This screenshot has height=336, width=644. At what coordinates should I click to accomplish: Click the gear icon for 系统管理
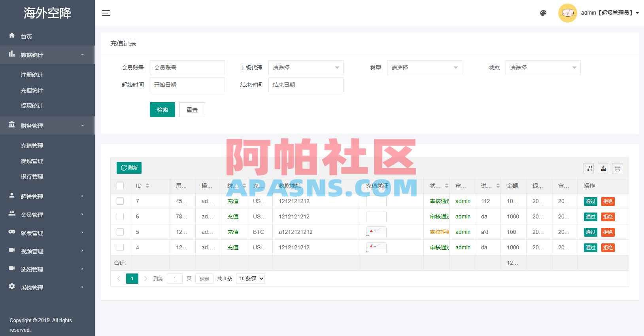click(12, 287)
